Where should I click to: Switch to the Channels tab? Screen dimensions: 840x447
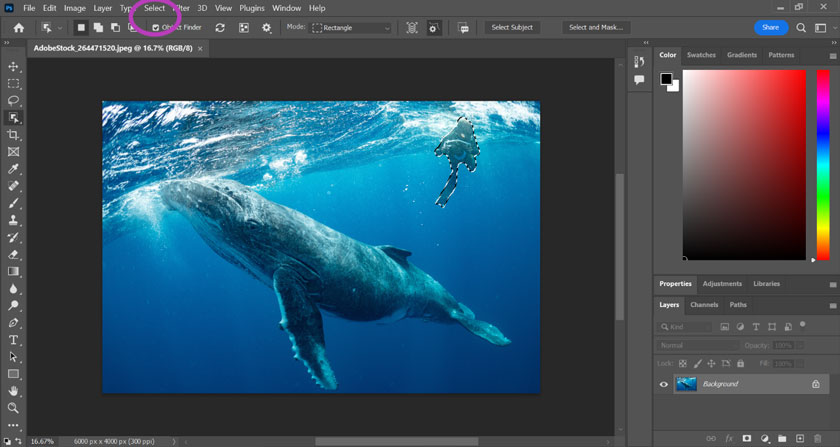tap(704, 304)
